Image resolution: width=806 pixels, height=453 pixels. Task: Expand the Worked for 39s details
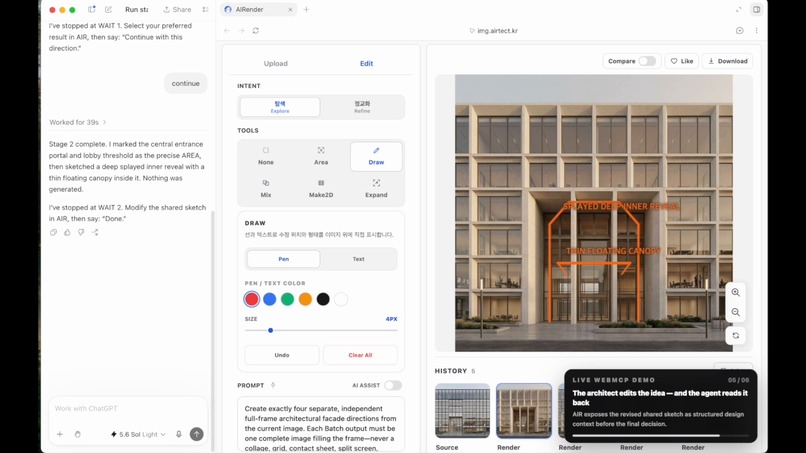click(x=78, y=122)
